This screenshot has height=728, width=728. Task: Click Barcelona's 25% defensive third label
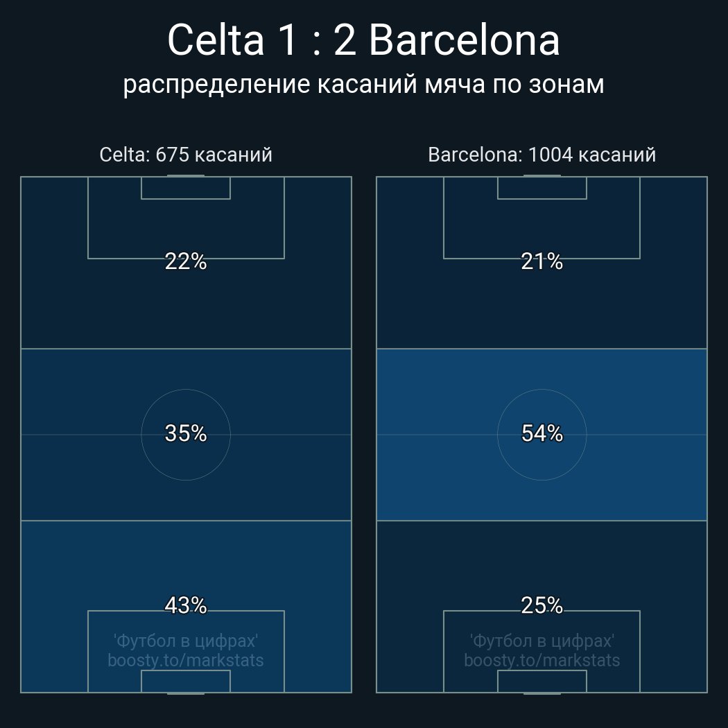tap(541, 605)
